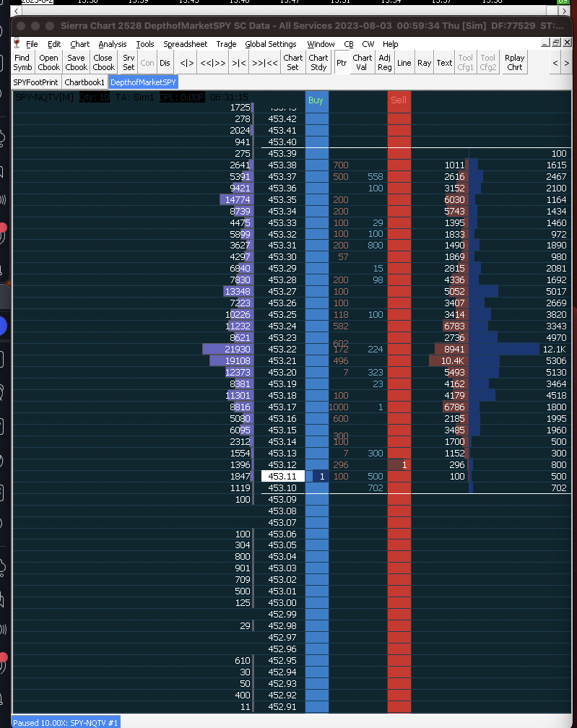Click bid volume 14774 at 453.35
577x728 pixels.
(237, 199)
